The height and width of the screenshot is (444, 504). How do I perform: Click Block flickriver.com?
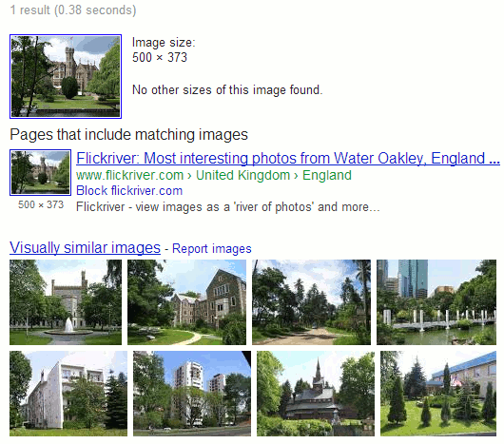(x=129, y=191)
